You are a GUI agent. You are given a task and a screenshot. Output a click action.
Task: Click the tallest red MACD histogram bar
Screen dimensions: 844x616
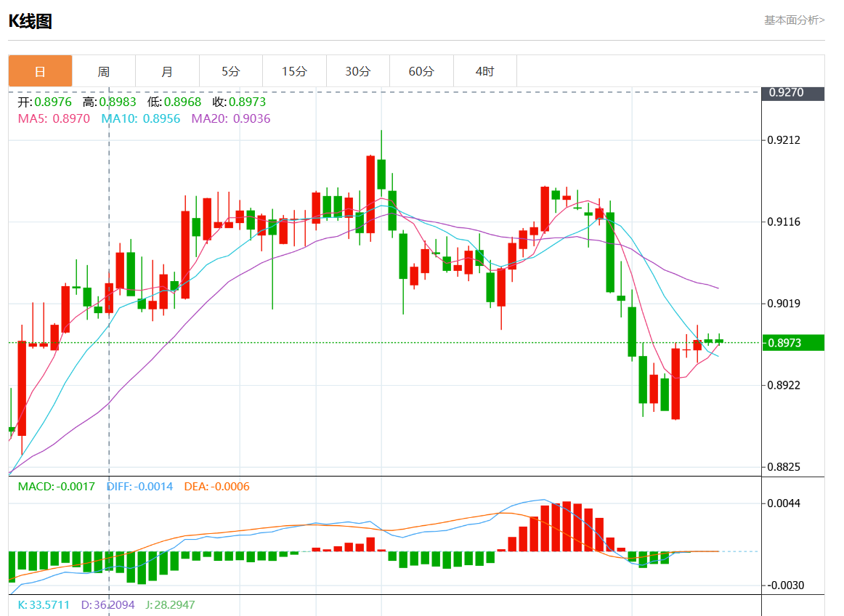tap(567, 526)
